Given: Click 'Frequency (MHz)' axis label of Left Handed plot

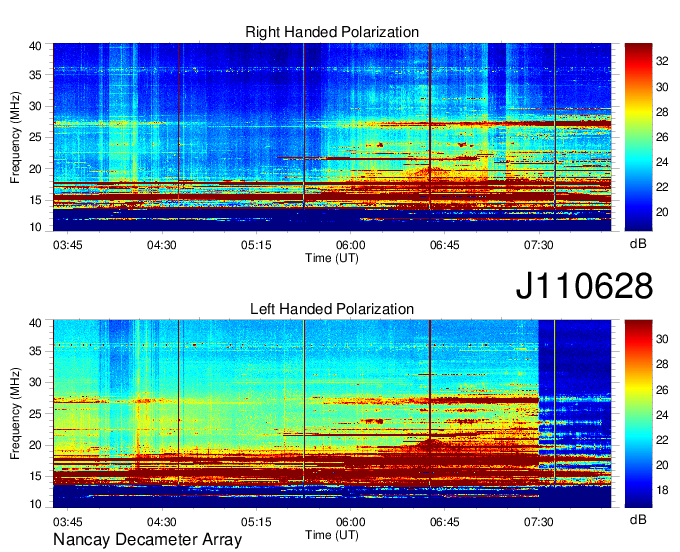Looking at the screenshot, I should pos(15,414).
